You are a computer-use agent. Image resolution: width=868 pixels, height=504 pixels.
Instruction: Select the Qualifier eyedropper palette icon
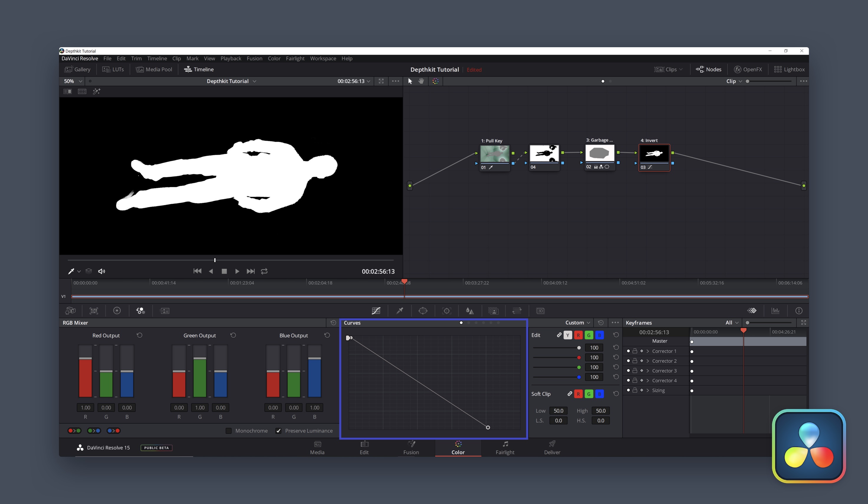click(400, 311)
